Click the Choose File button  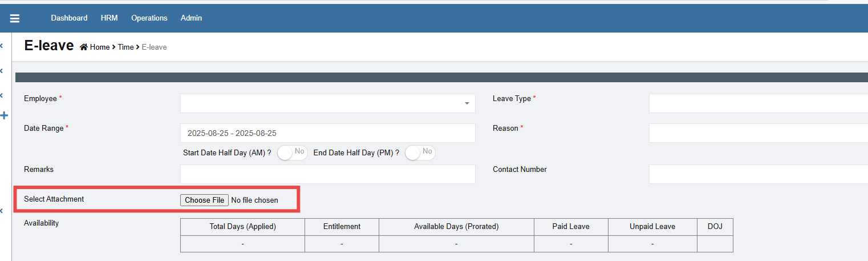[205, 200]
